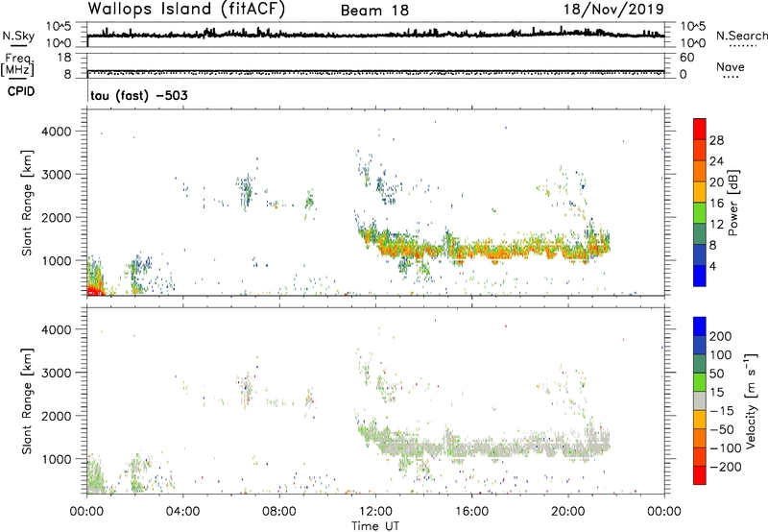Click the "Time UT" axis title

click(x=375, y=526)
